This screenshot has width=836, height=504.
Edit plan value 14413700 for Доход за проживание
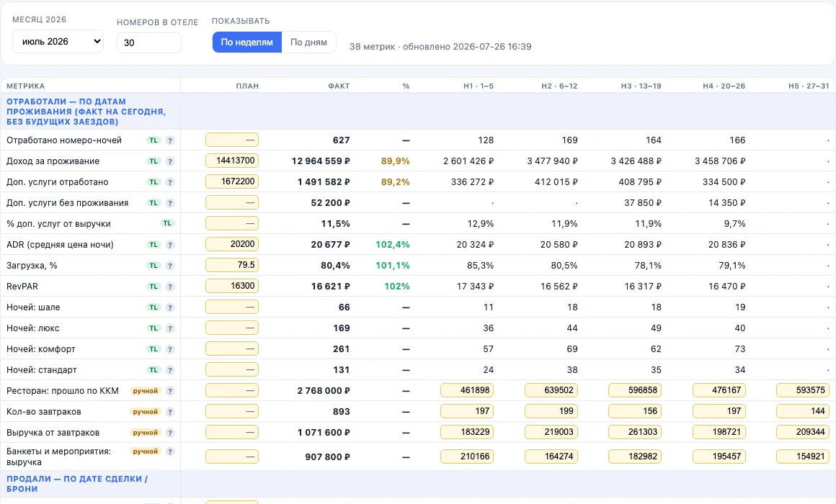point(232,161)
